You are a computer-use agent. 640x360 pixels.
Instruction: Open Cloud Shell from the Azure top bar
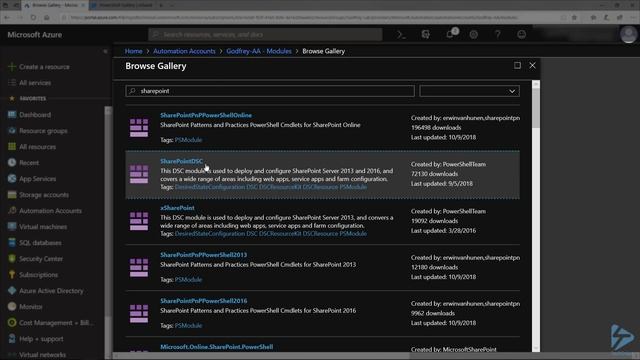401,35
